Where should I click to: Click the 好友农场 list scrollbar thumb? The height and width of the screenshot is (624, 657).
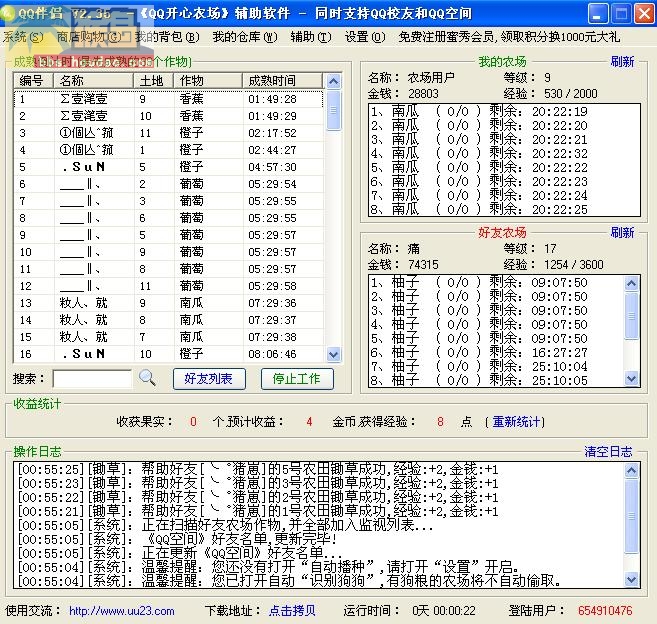[x=631, y=316]
